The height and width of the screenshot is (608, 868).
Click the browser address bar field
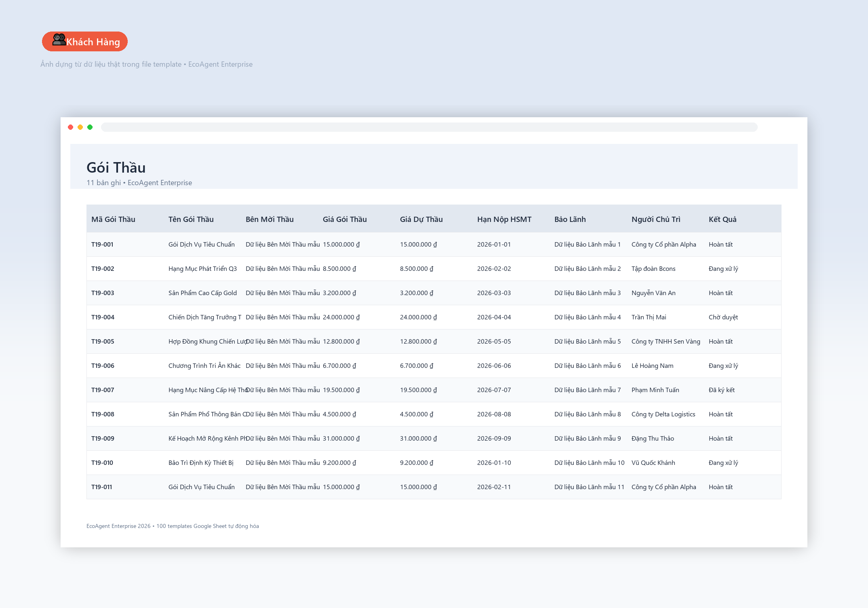tap(429, 127)
